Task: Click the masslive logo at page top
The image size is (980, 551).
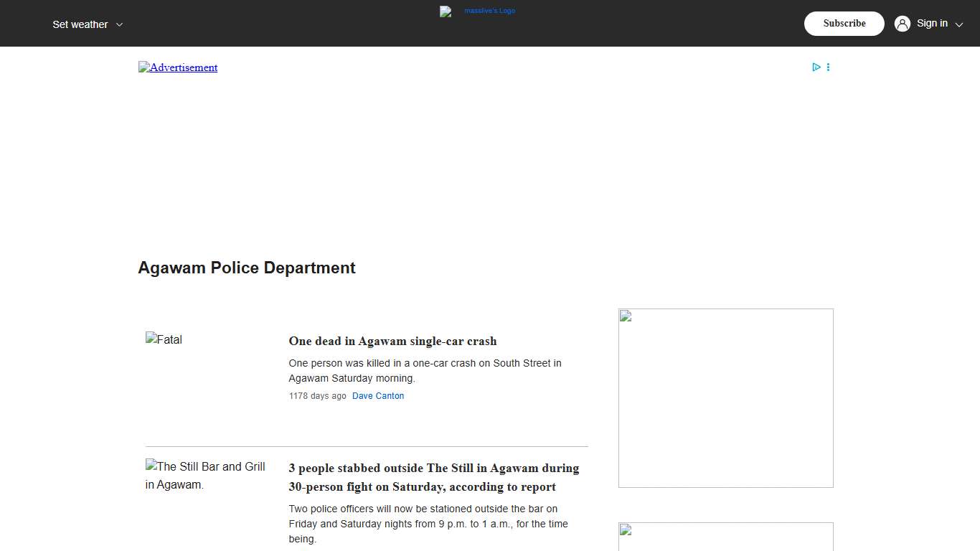Action: tap(477, 11)
